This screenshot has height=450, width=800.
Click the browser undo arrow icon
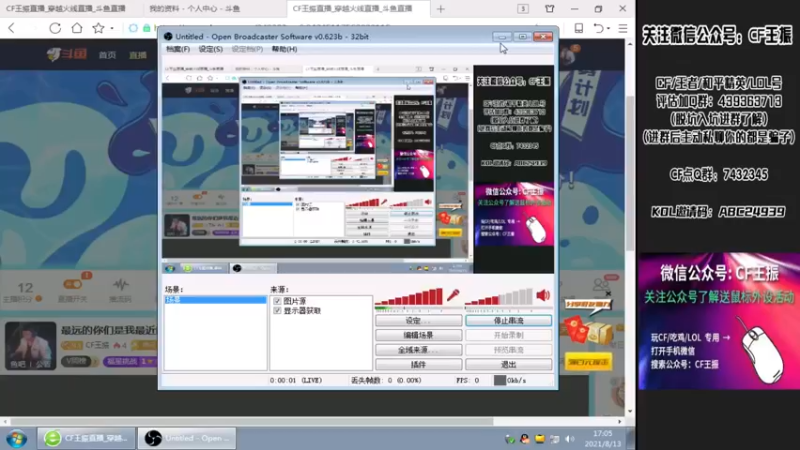tap(598, 28)
